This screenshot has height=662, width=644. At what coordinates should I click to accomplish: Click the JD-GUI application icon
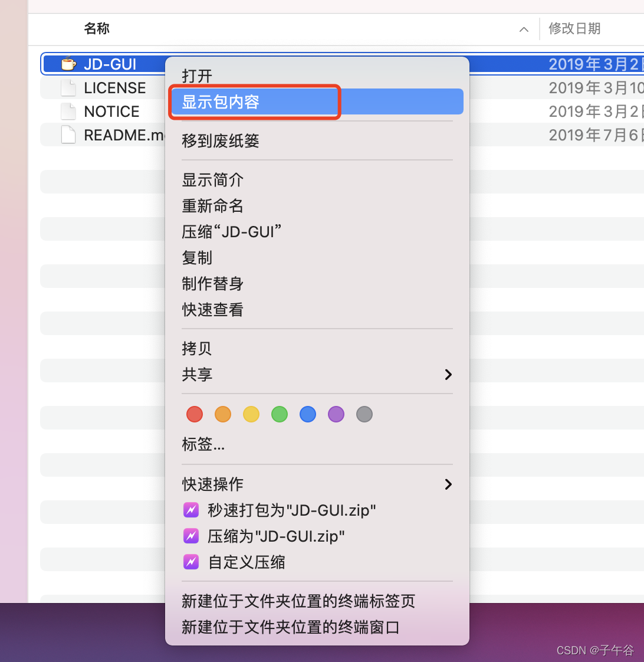click(x=67, y=64)
